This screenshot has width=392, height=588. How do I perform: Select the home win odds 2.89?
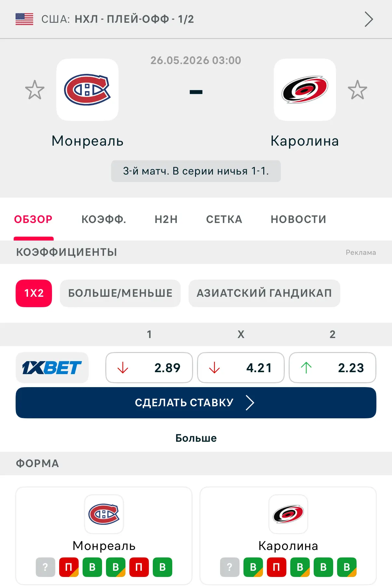click(x=149, y=368)
